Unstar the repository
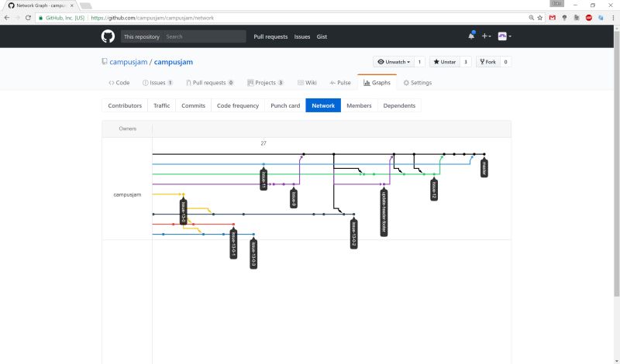 tap(445, 62)
